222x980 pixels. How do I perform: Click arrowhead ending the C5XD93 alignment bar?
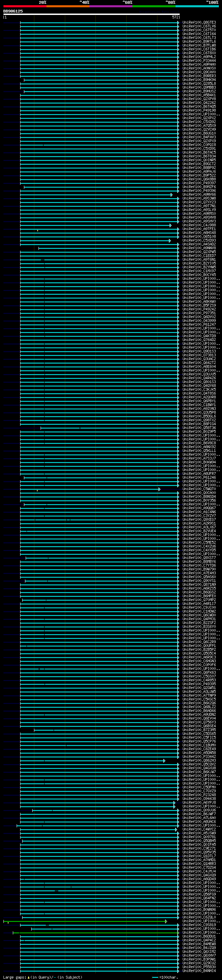coord(170,241)
